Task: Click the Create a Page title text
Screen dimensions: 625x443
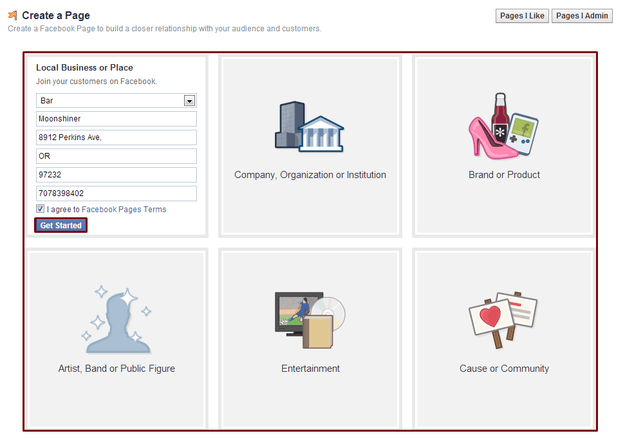Action: [56, 16]
